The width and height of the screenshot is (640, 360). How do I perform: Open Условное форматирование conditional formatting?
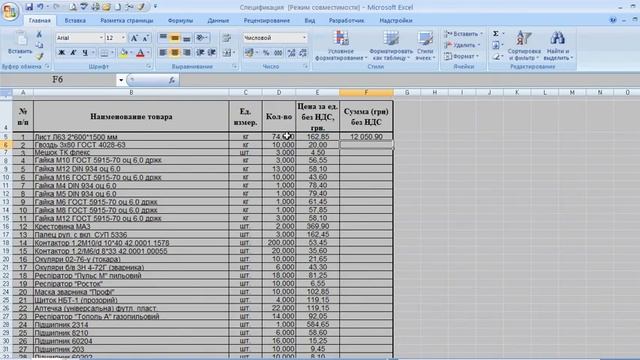click(341, 46)
